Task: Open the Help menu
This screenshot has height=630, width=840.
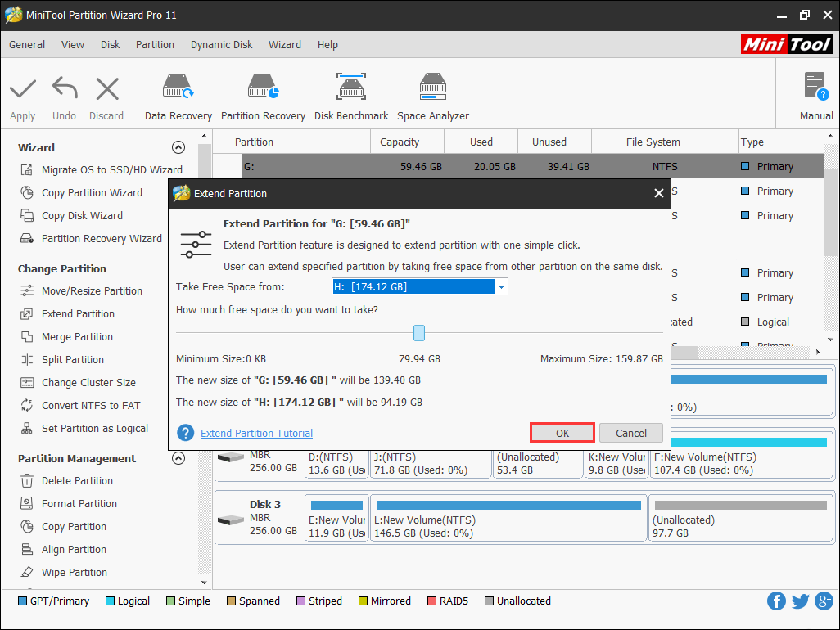Action: coord(327,44)
